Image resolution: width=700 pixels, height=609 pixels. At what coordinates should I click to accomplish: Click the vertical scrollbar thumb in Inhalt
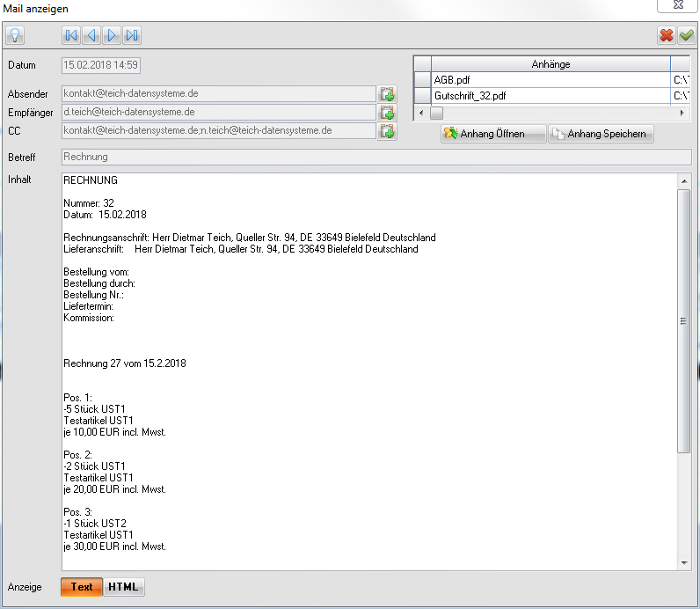683,321
